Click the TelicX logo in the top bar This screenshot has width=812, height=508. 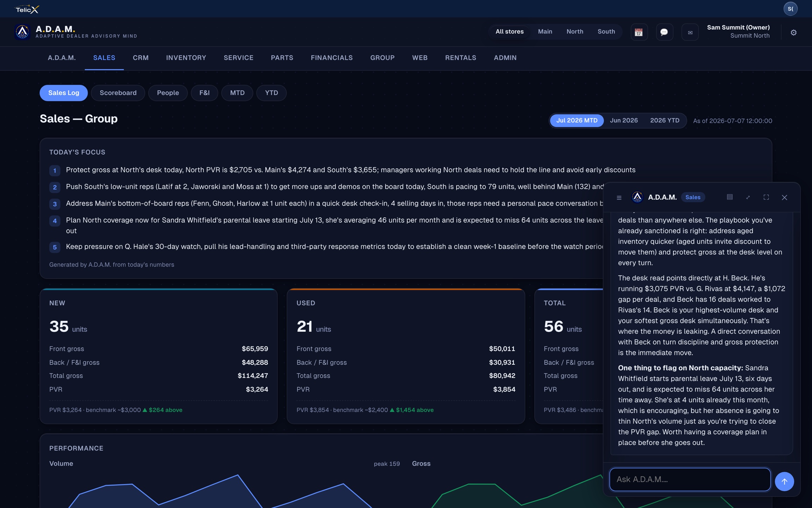(27, 9)
